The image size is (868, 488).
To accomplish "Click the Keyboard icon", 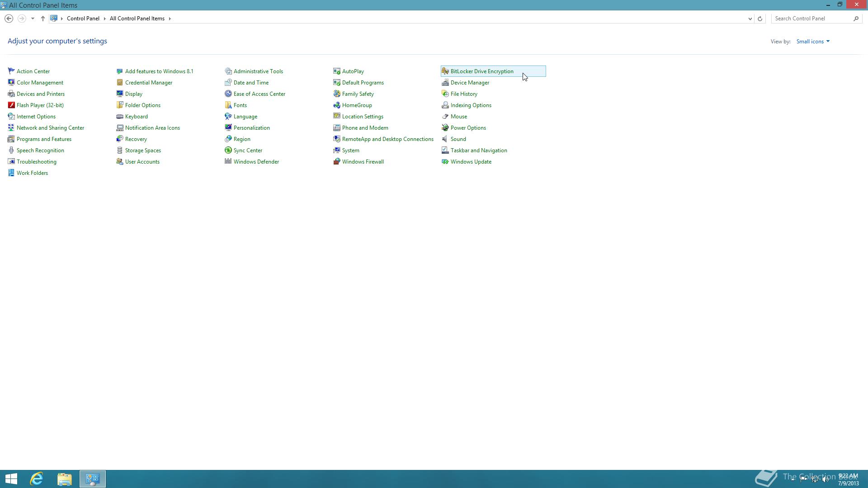I will click(120, 116).
